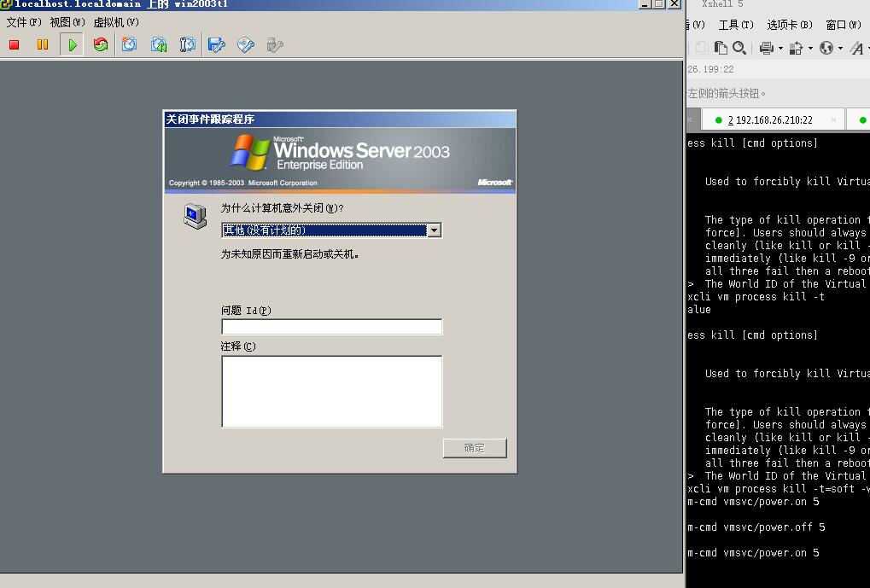
Task: Revert to snapshot using the rewind clock icon
Action: [x=159, y=44]
